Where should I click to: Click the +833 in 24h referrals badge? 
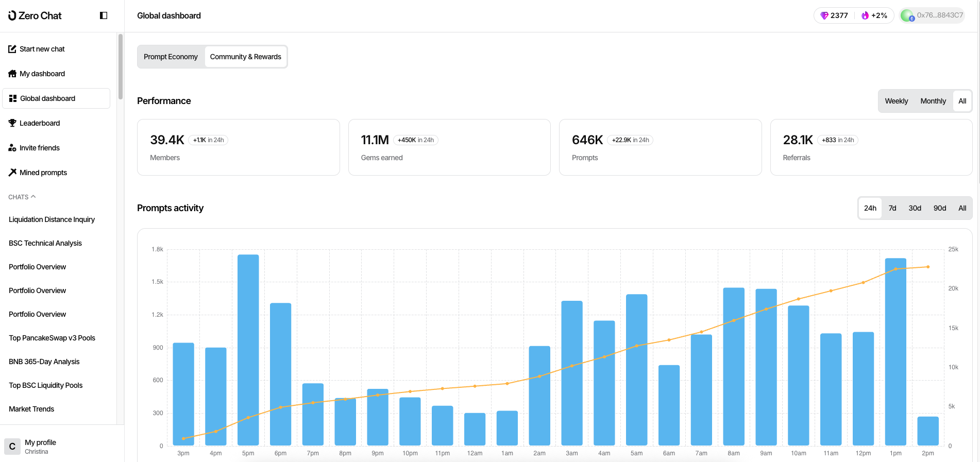pyautogui.click(x=838, y=140)
